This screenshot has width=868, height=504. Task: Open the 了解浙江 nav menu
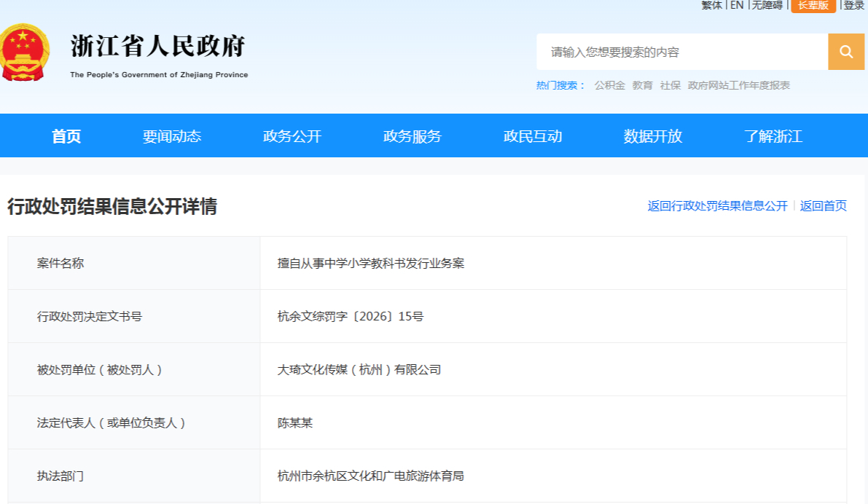(x=773, y=136)
